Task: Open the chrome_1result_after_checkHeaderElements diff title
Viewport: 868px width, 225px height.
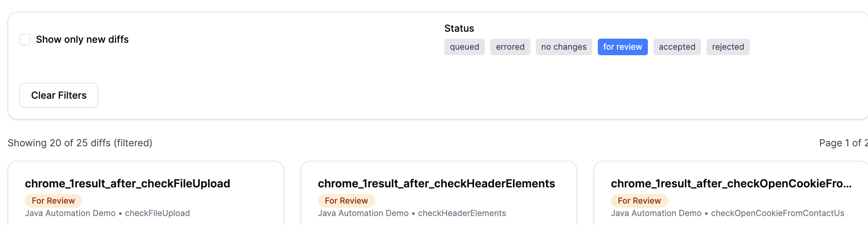Action: pos(436,184)
